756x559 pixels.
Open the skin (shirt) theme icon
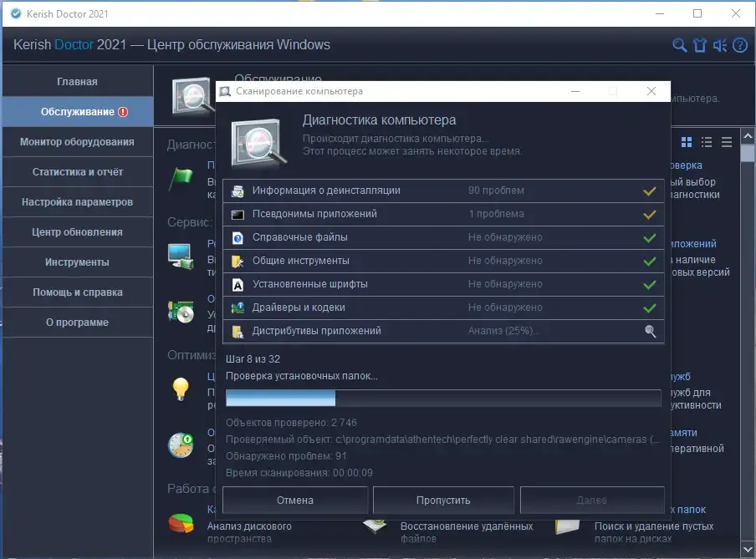(x=700, y=45)
